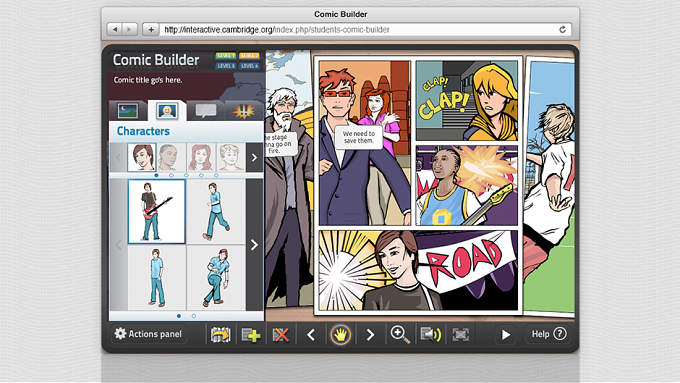Select the second pose page dot
This screenshot has height=383, width=680.
194,316
